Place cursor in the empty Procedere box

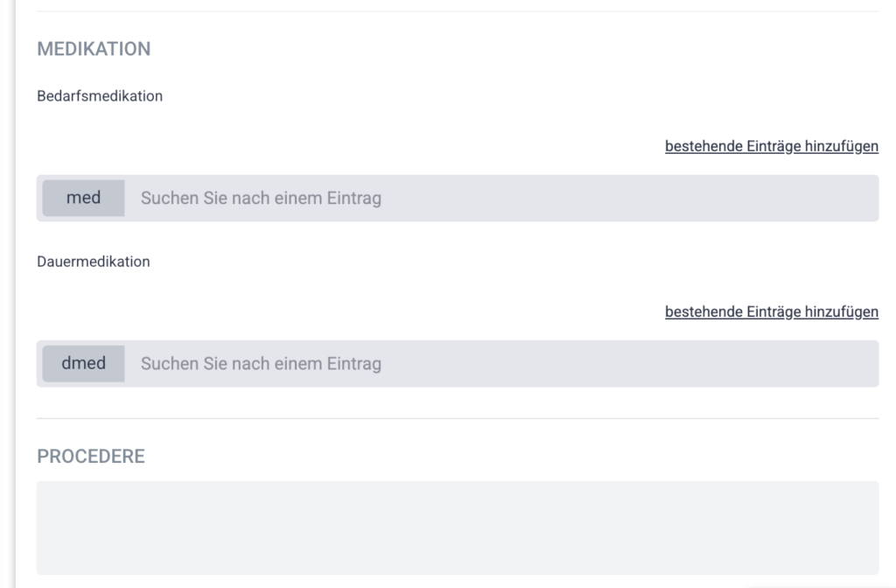click(457, 528)
